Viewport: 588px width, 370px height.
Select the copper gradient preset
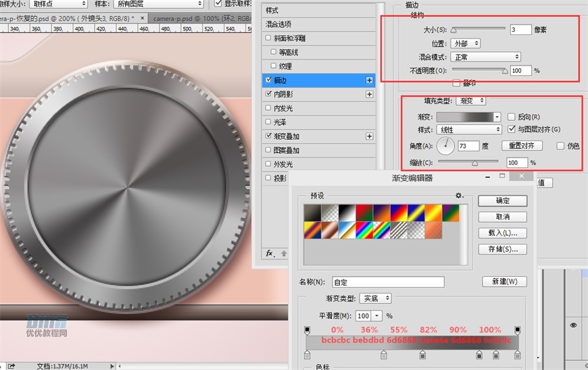(330, 230)
